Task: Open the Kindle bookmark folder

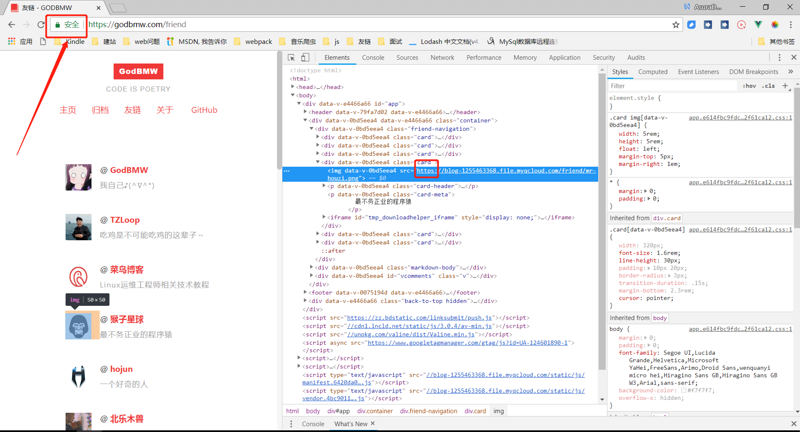Action: [69, 42]
